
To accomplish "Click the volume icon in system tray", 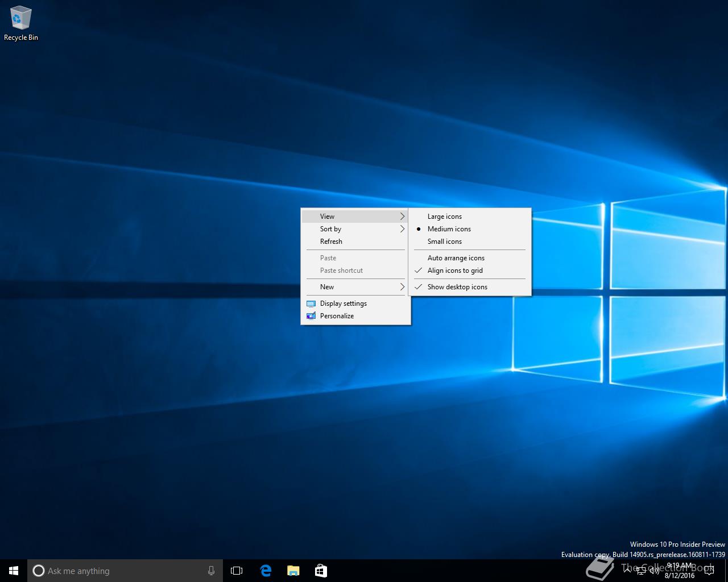I will click(655, 570).
